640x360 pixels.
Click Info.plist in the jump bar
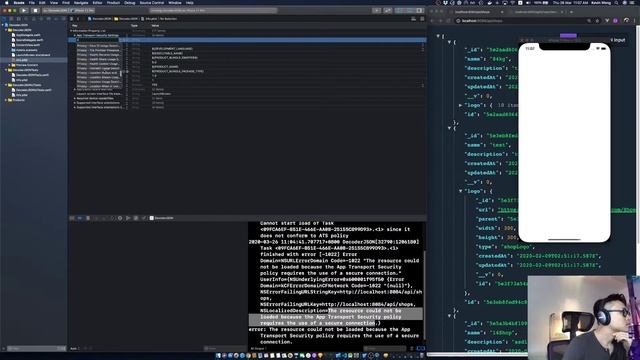[x=149, y=19]
